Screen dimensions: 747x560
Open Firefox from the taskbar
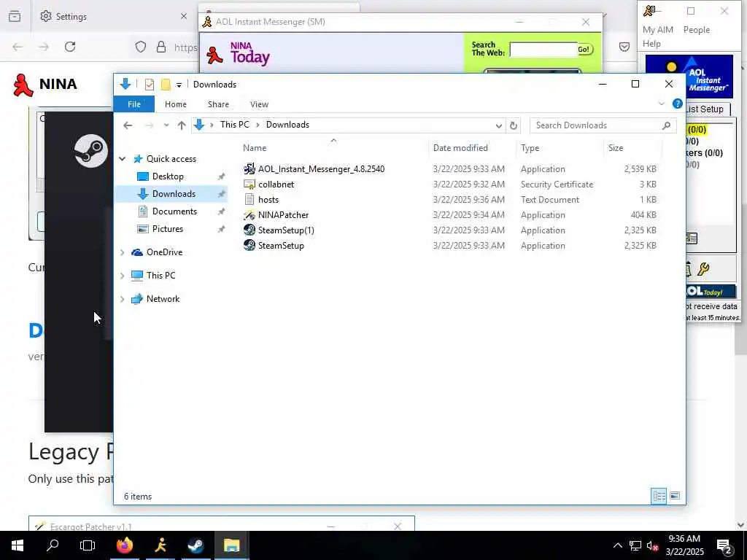pos(125,545)
